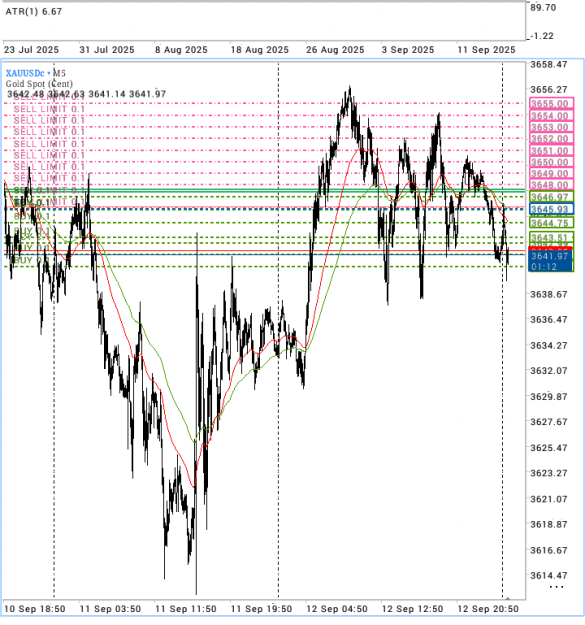This screenshot has height=625, width=585.
Task: Click the 26 Aug 2025 date label
Action: 335,50
